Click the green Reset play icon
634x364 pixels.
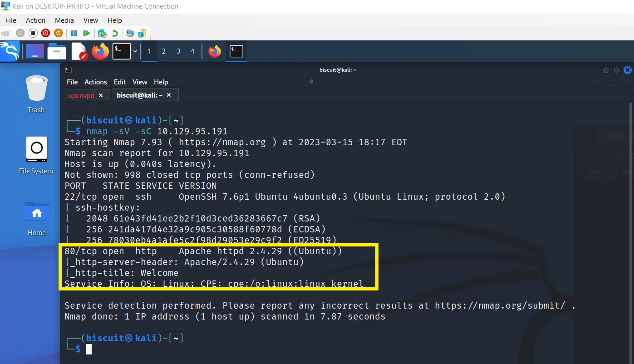tap(86, 33)
